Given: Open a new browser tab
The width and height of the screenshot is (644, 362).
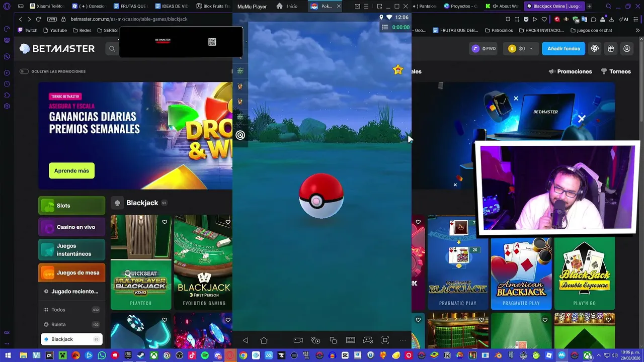Looking at the screenshot, I should pos(589,7).
